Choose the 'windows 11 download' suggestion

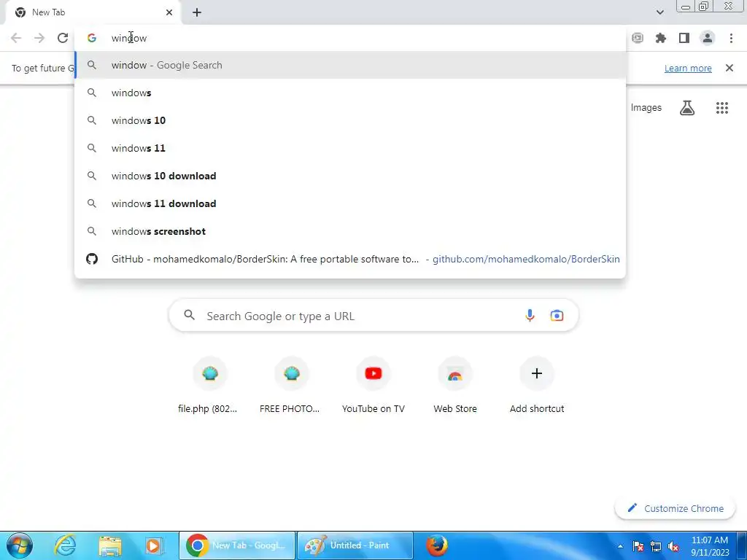350,203
